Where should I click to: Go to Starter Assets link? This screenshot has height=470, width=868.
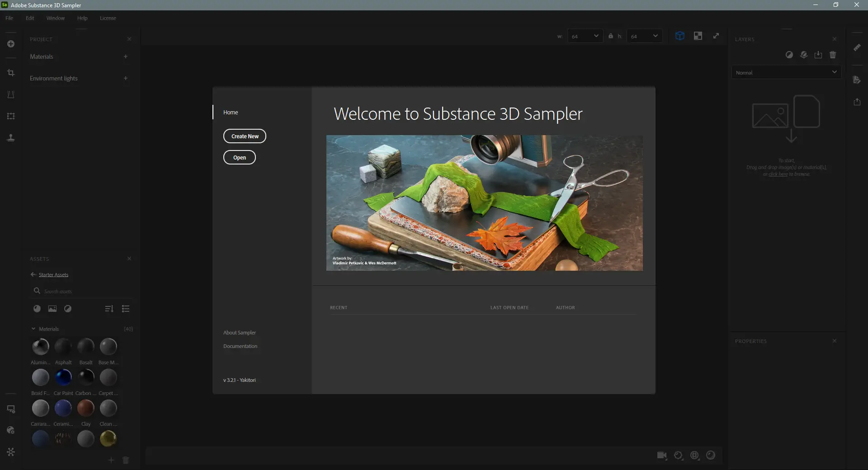[53, 275]
